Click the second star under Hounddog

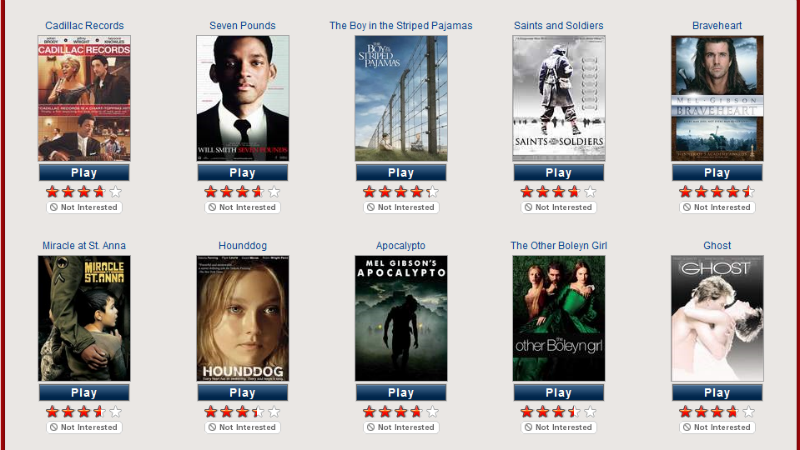[x=227, y=412]
